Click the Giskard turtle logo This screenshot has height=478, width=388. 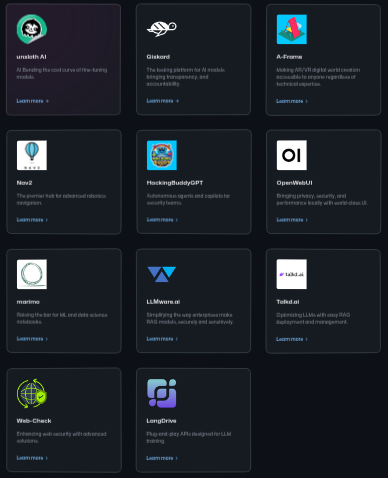[x=162, y=29]
